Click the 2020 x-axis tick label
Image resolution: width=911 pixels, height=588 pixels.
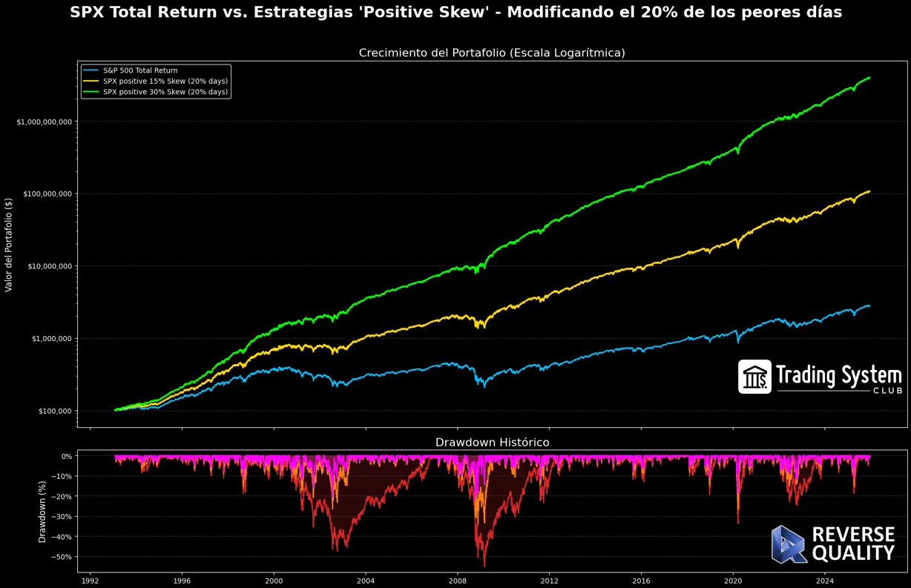(732, 582)
